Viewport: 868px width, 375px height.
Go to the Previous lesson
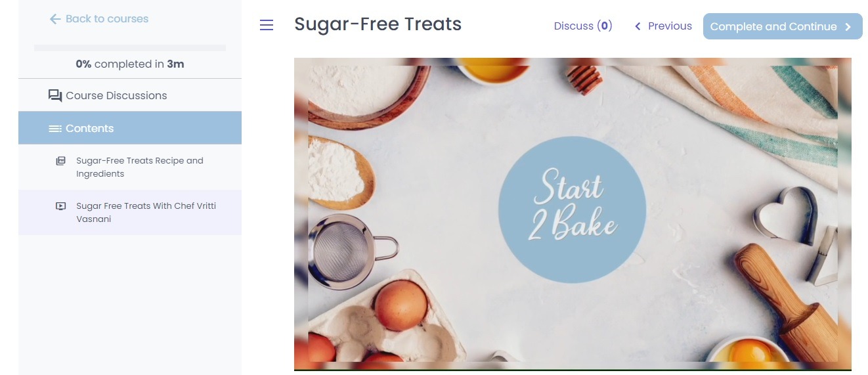pos(663,26)
